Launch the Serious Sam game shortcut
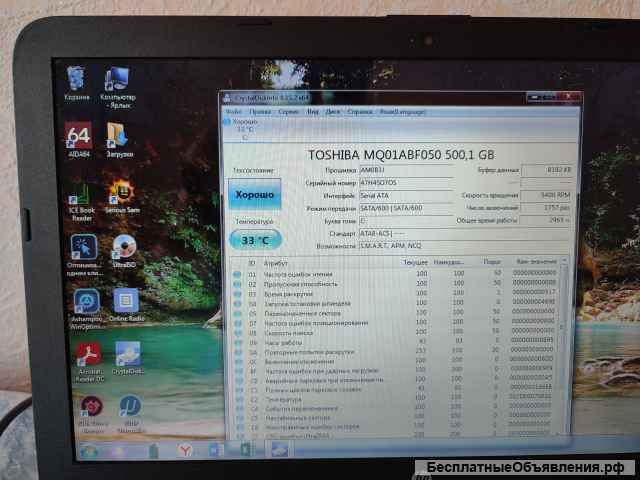This screenshot has width=640, height=480. [x=122, y=196]
